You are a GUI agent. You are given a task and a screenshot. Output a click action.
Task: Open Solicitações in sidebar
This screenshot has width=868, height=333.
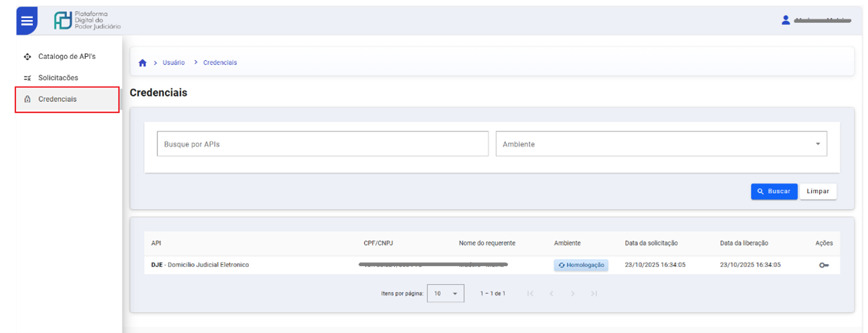coord(58,78)
